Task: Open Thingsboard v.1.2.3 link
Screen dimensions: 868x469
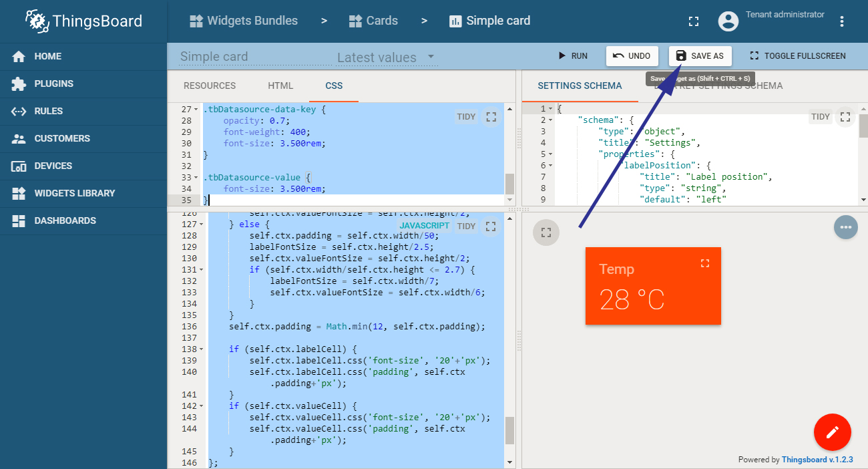Action: (x=817, y=460)
